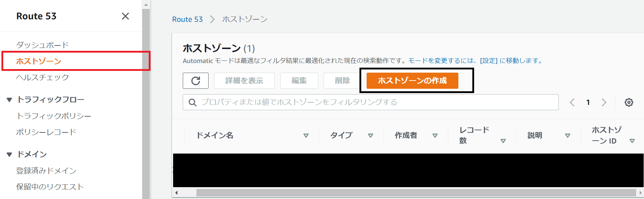
Task: Sort by タイプ column arrow
Action: pyautogui.click(x=371, y=136)
